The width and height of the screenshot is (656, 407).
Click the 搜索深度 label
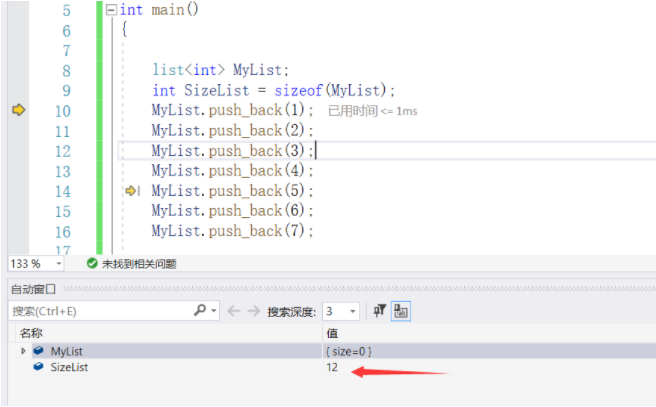point(292,312)
